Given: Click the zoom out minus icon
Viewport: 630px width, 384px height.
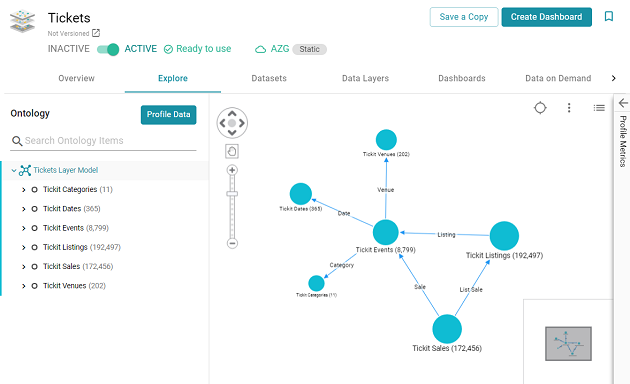Looking at the screenshot, I should 232,243.
